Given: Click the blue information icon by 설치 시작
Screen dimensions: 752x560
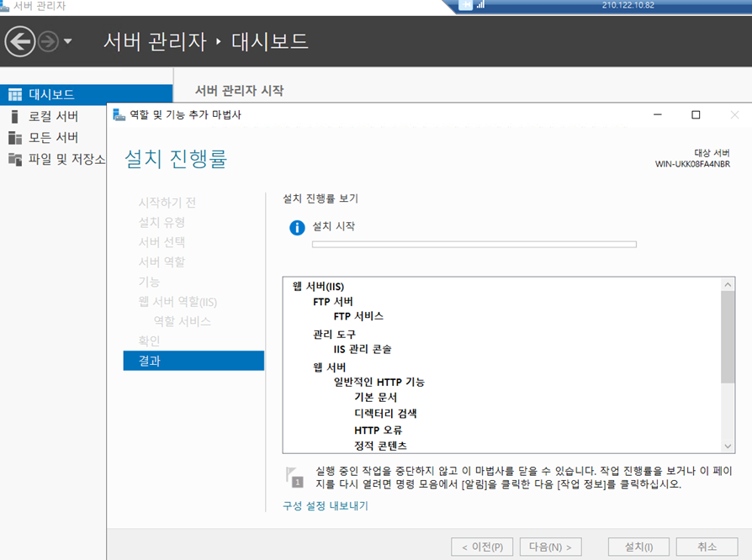Looking at the screenshot, I should tap(296, 227).
